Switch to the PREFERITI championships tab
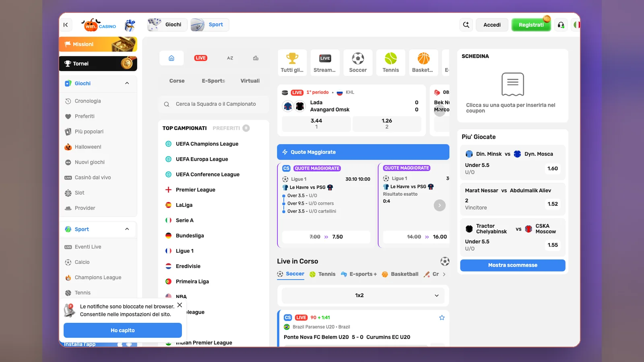Image resolution: width=644 pixels, height=362 pixels. tap(231, 128)
